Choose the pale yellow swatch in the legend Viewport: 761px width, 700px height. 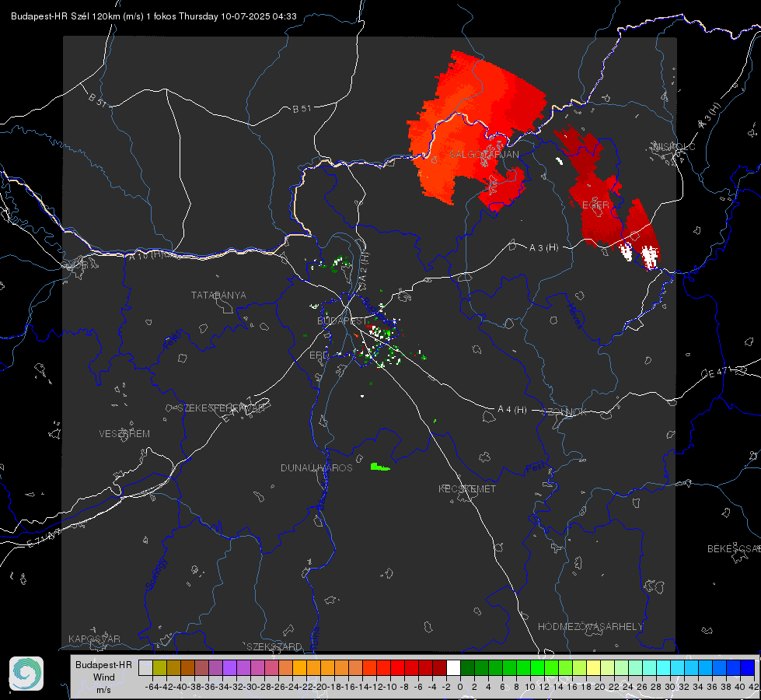tap(594, 667)
